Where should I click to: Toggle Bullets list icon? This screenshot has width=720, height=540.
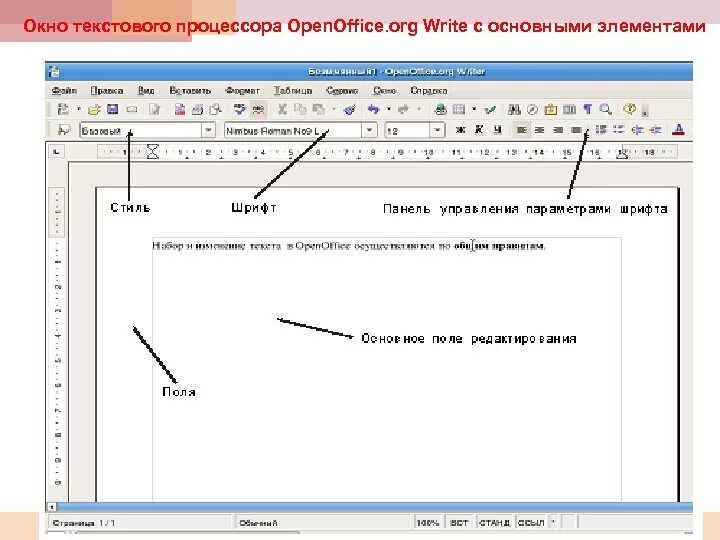pyautogui.click(x=619, y=130)
